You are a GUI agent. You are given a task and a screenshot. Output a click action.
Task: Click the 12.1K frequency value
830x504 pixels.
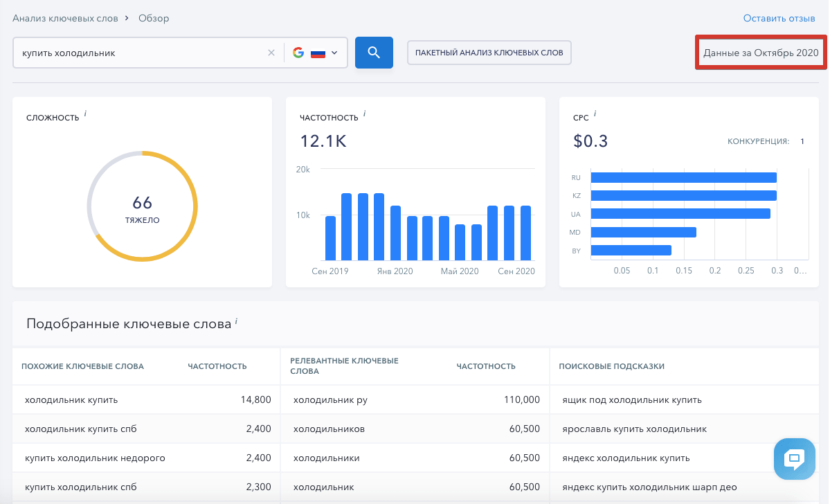(x=323, y=141)
